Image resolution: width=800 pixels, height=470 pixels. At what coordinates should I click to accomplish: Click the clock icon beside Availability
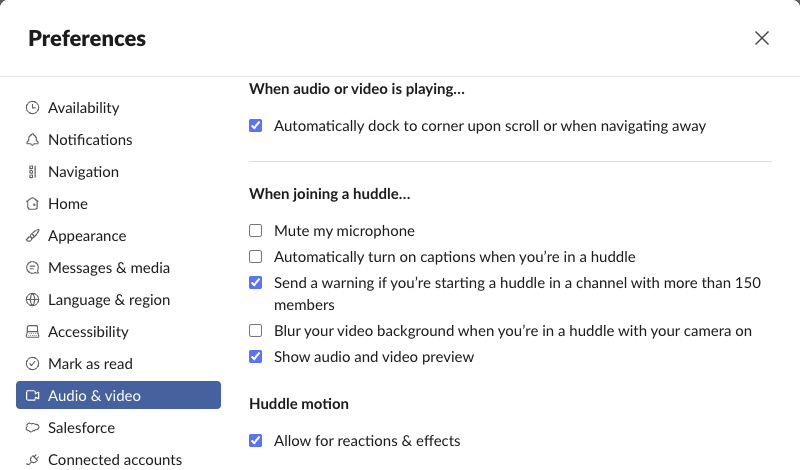(x=32, y=108)
